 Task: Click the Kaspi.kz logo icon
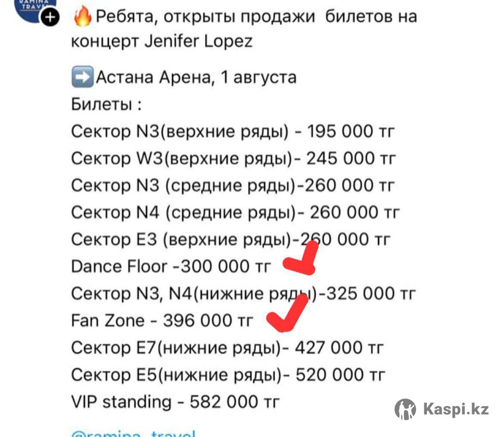[405, 409]
